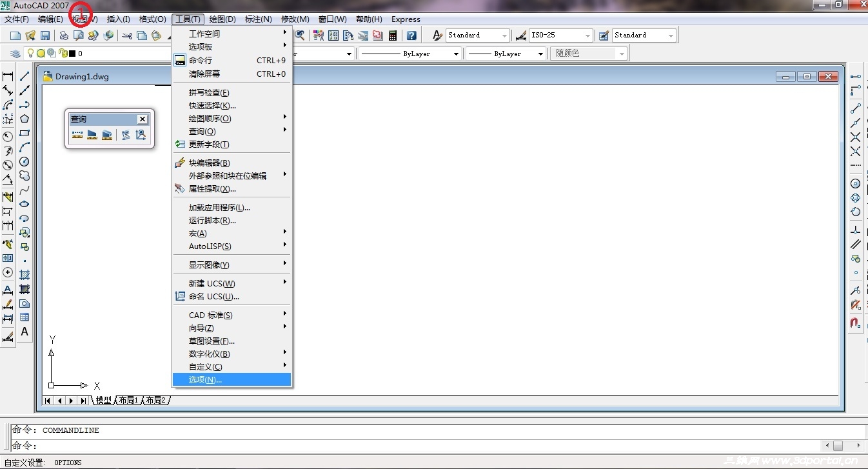Select the Rectangle drawing tool
This screenshot has height=469, width=868.
pyautogui.click(x=25, y=133)
